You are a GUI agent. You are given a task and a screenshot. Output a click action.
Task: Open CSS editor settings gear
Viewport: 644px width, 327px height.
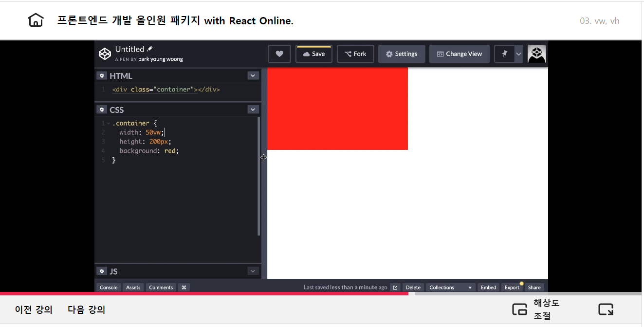click(101, 109)
